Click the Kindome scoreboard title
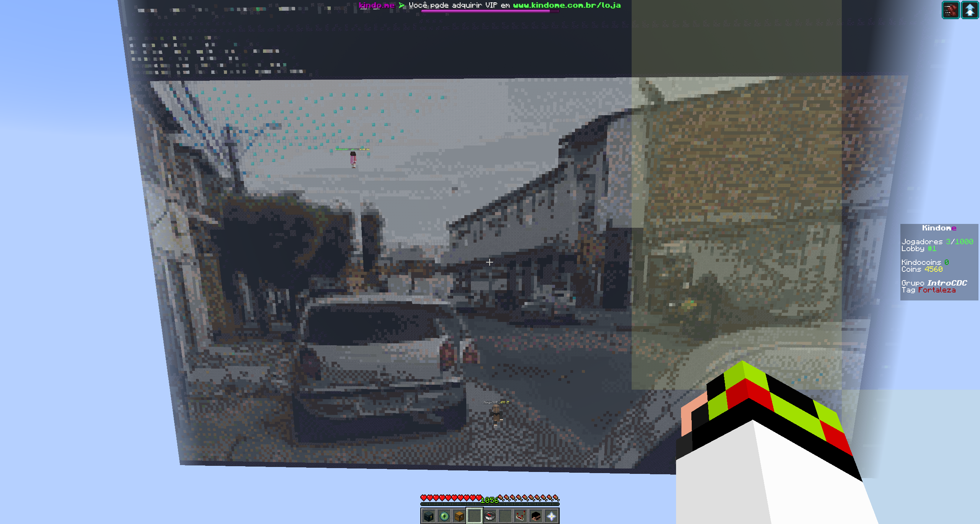This screenshot has height=524, width=980. 939,228
